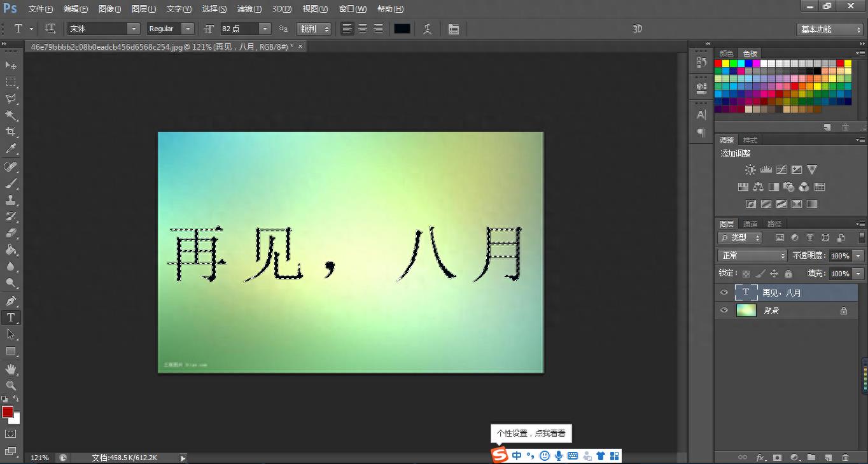
Task: Select the History Brush tool
Action: tap(11, 217)
